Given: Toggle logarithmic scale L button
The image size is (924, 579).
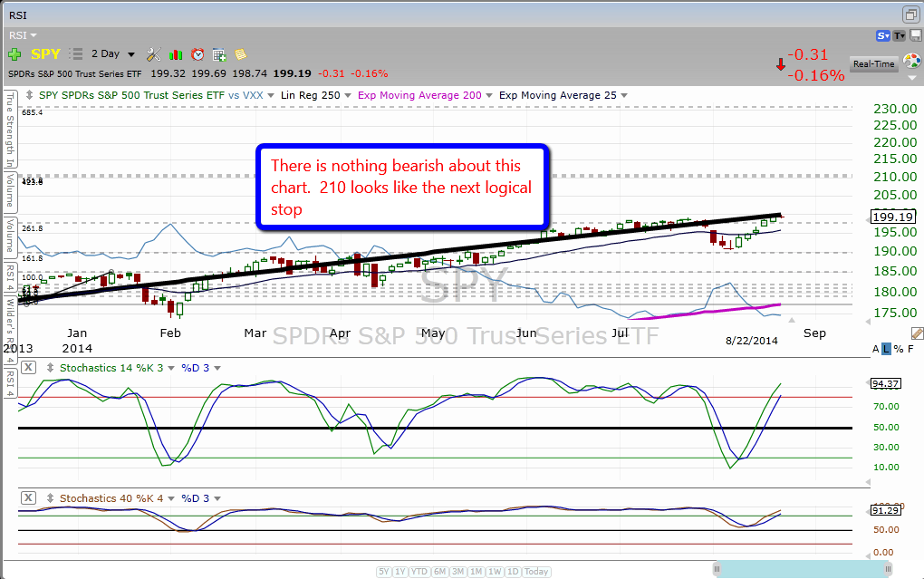Looking at the screenshot, I should pos(887,349).
